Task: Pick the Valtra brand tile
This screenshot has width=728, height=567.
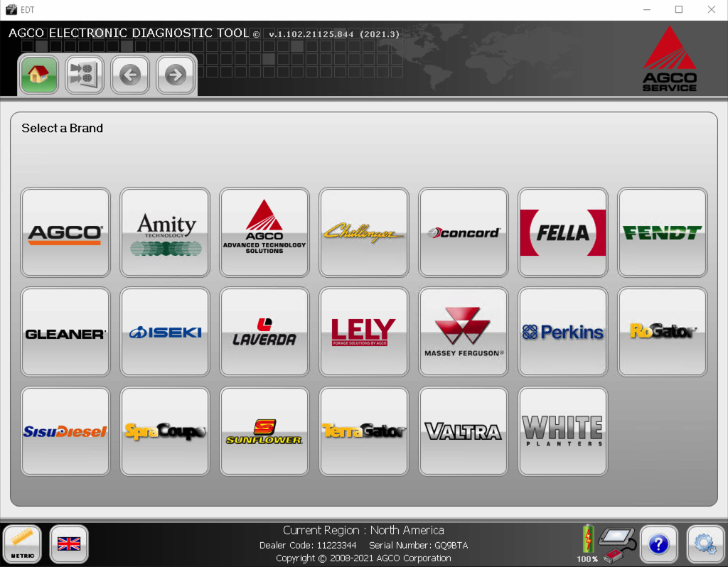Action: 464,431
